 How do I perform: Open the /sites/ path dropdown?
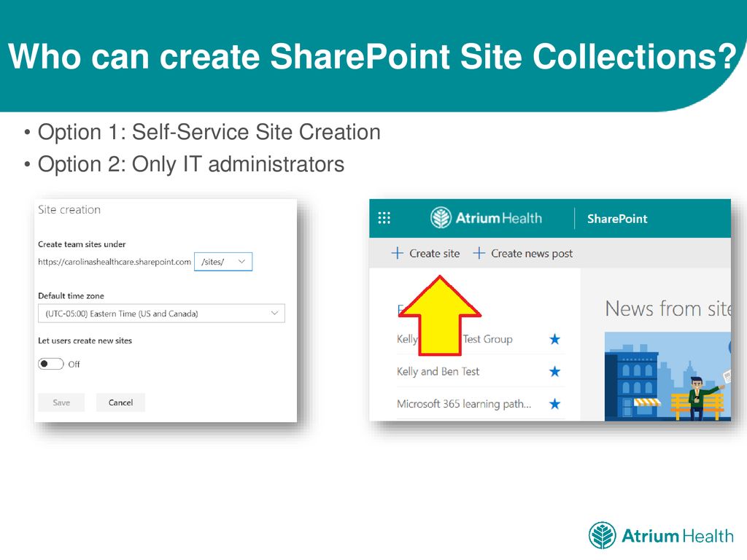[x=223, y=262]
